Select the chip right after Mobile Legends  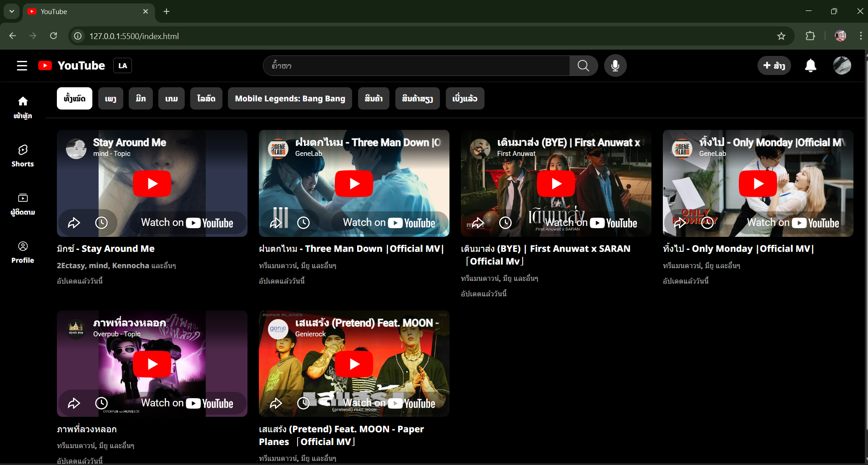[x=373, y=99]
